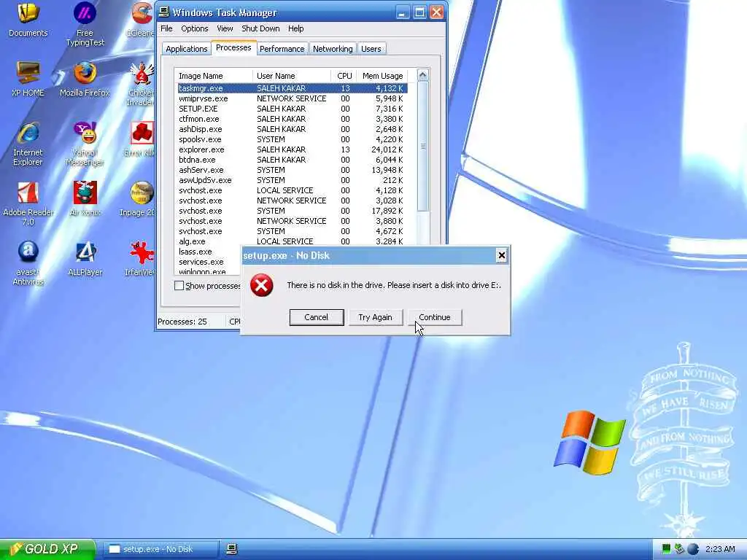Select the taskmgr.exe process row

[x=292, y=88]
